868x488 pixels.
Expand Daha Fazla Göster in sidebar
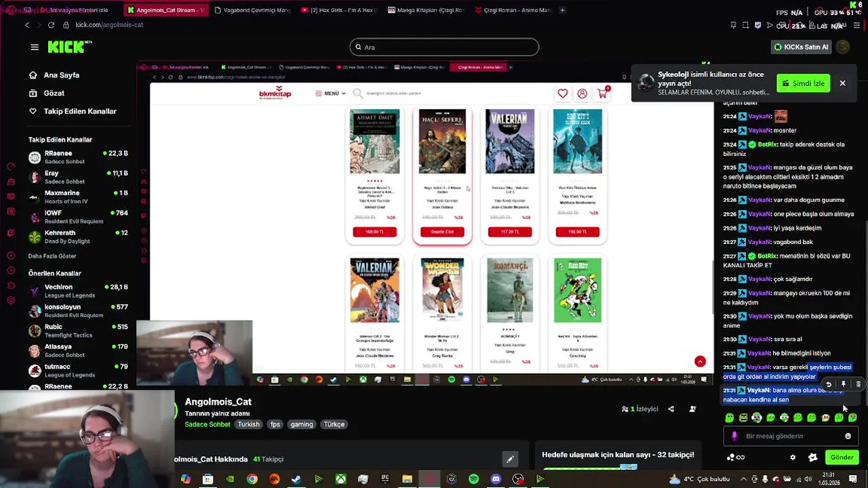point(52,256)
